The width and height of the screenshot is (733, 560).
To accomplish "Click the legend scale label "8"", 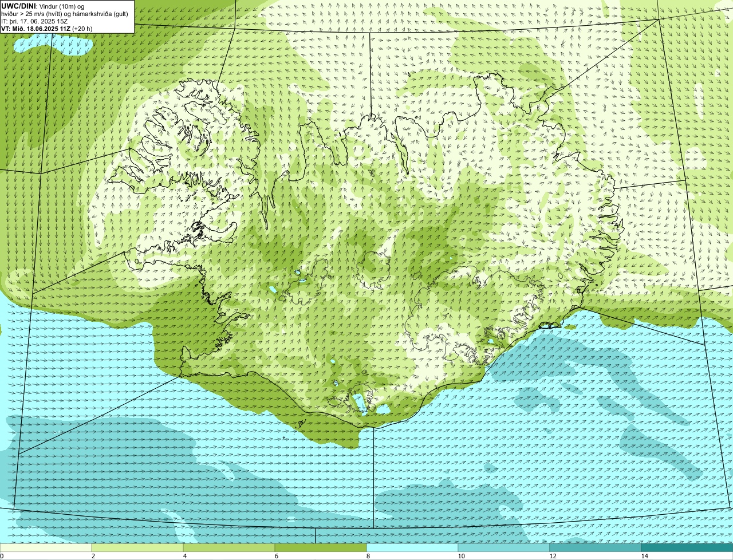I will [368, 556].
